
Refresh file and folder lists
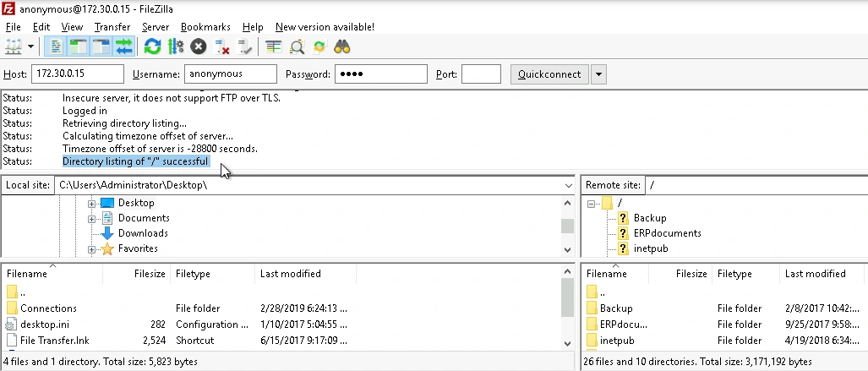152,47
